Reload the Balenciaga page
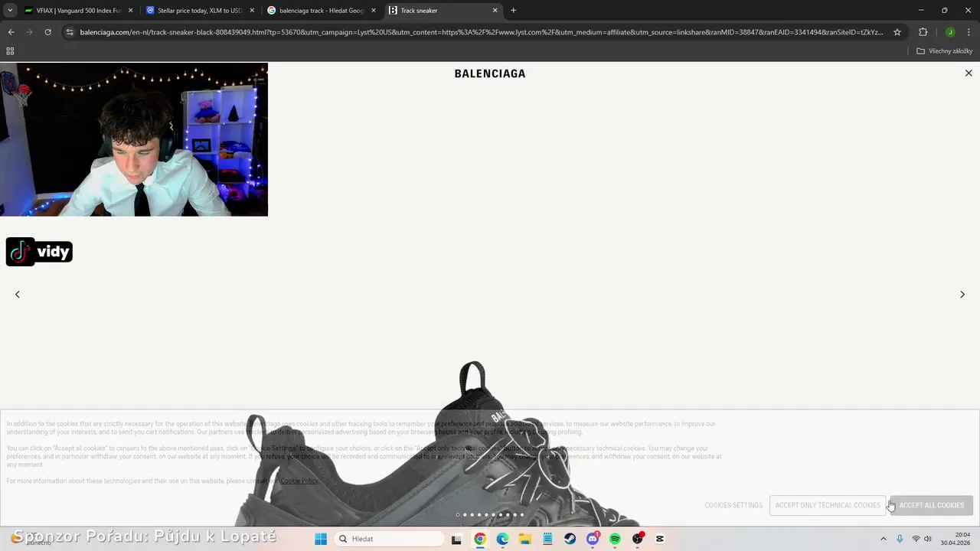 [x=47, y=32]
